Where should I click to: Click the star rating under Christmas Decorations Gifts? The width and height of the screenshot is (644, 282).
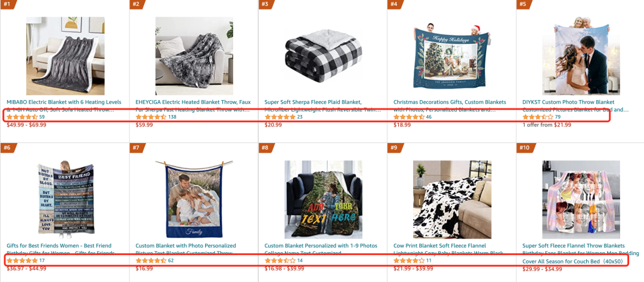(409, 117)
